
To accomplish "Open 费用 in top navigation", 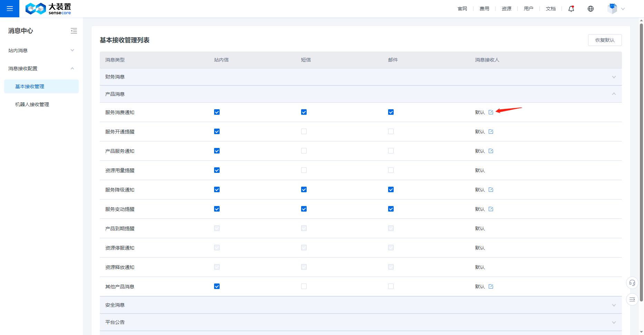I will [x=484, y=9].
